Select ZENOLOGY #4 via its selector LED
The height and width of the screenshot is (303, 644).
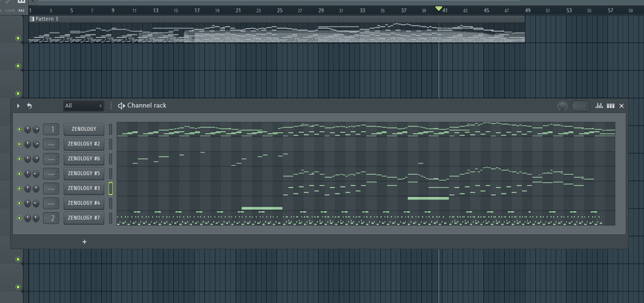pos(111,203)
